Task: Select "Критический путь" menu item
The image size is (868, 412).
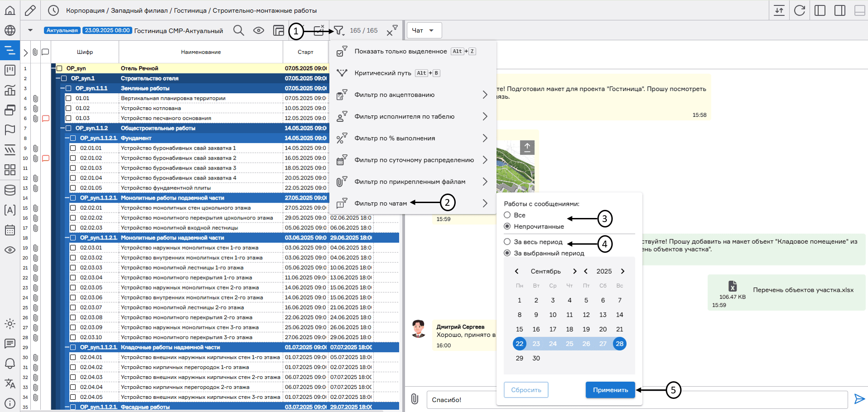Action: coord(383,73)
